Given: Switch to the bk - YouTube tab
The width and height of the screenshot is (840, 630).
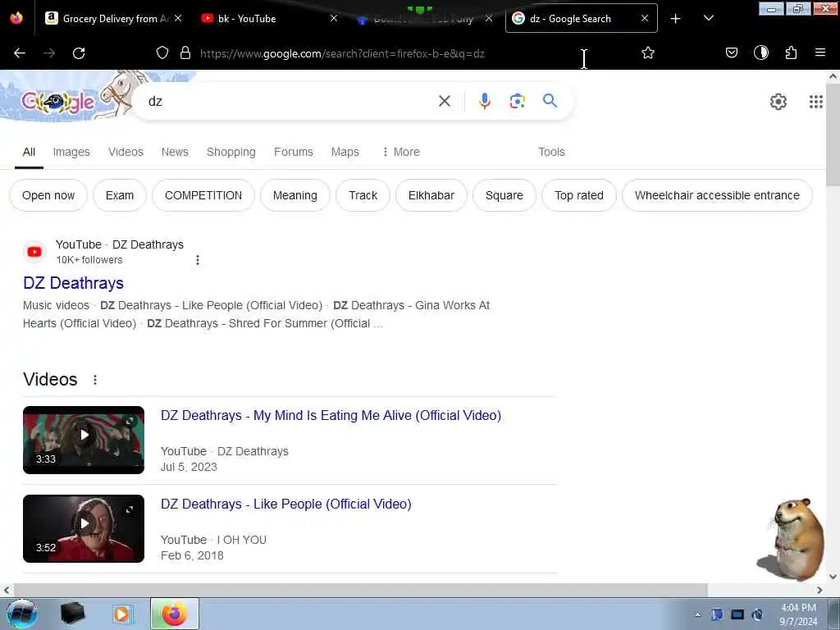Looking at the screenshot, I should (x=262, y=19).
